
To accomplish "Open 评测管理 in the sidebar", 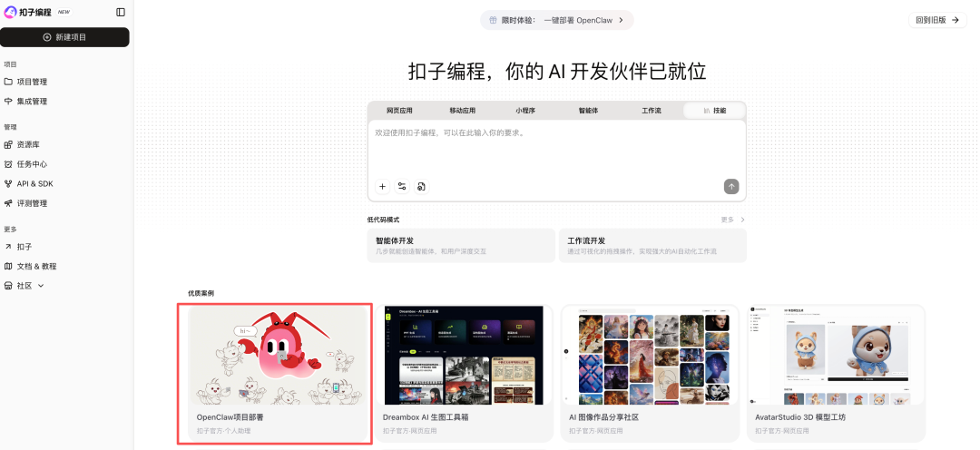I will click(32, 203).
